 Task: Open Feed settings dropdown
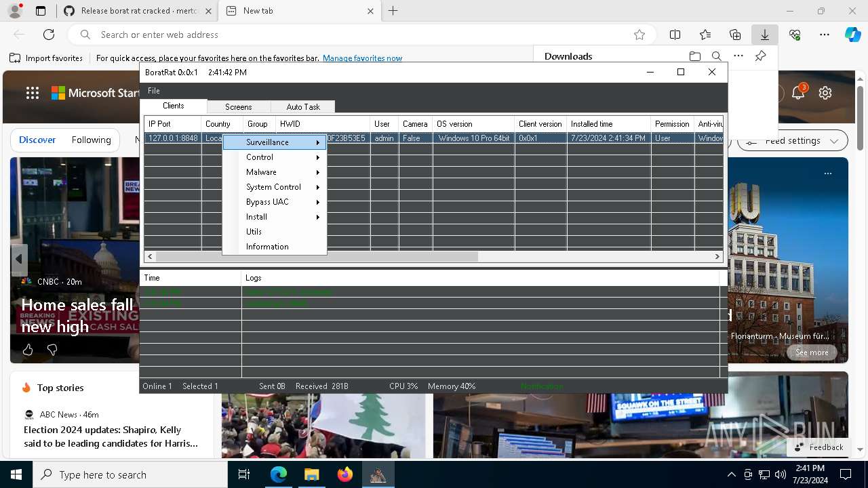792,141
